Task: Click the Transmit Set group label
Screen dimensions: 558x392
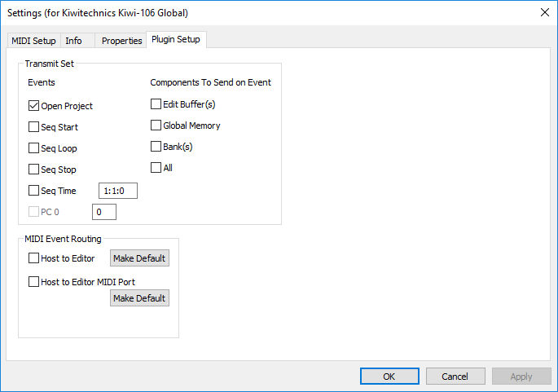Action: pos(50,64)
